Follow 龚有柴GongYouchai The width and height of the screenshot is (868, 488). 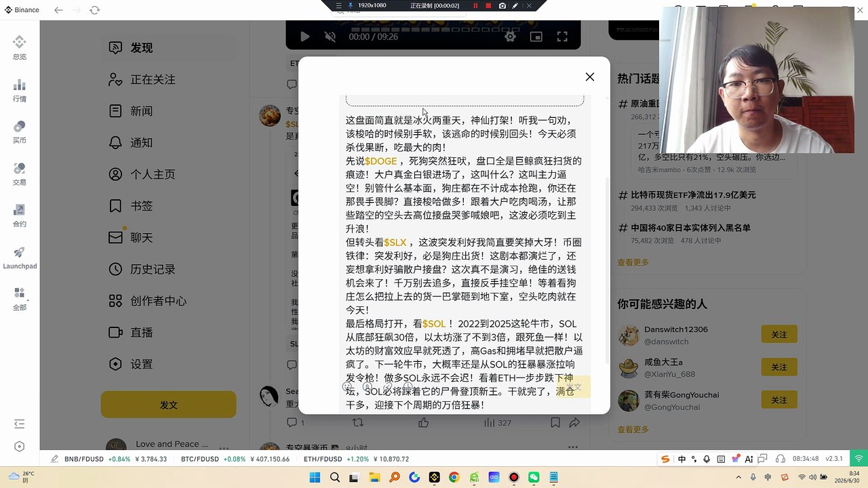tap(779, 400)
